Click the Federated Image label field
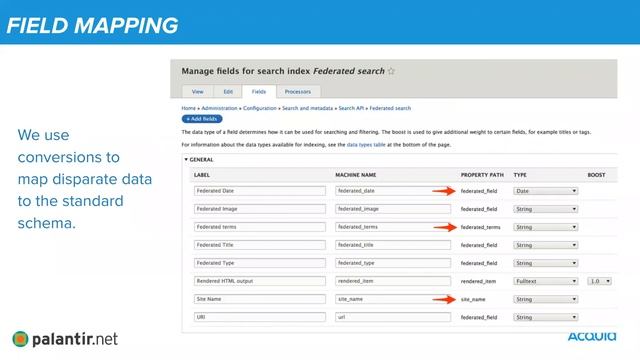 click(x=260, y=209)
